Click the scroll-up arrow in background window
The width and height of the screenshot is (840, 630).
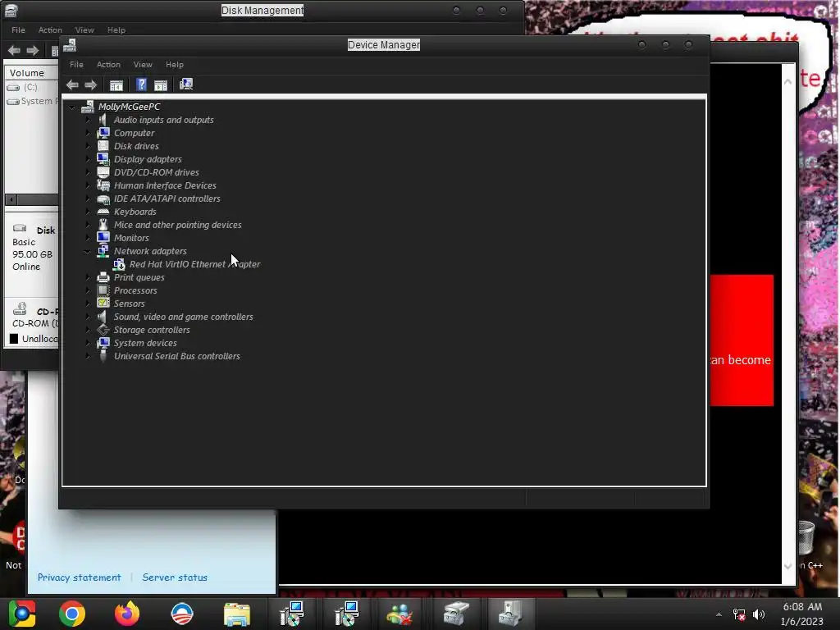click(x=787, y=82)
